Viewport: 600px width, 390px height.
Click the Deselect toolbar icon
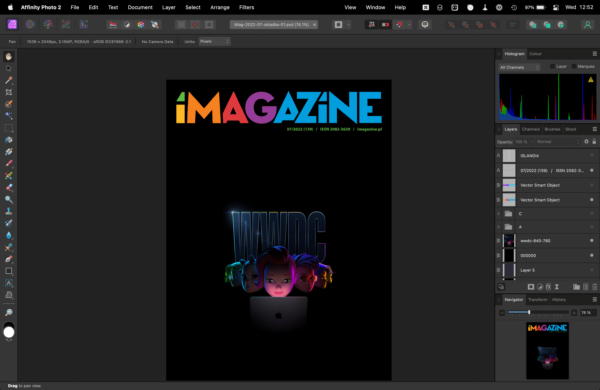click(195, 24)
